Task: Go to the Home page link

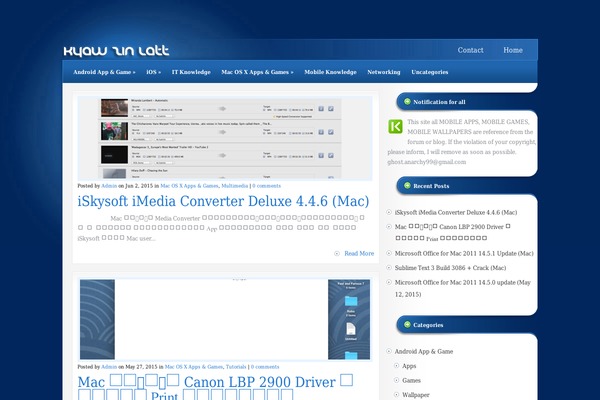Action: click(x=513, y=50)
